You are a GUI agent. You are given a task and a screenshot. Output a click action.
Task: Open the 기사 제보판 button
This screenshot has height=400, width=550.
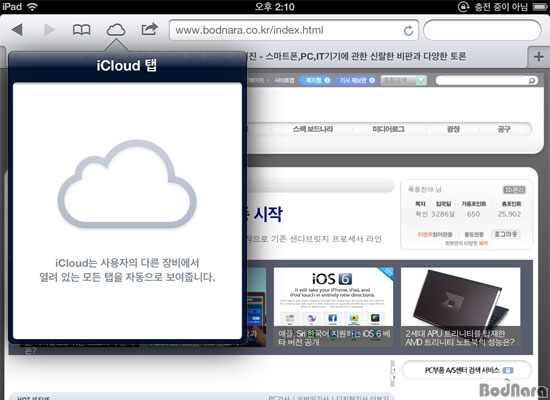pyautogui.click(x=356, y=80)
